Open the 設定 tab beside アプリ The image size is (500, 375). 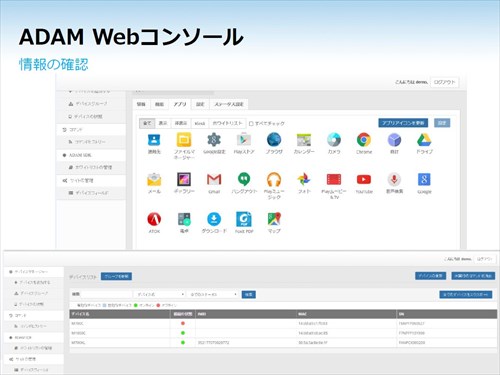(200, 104)
